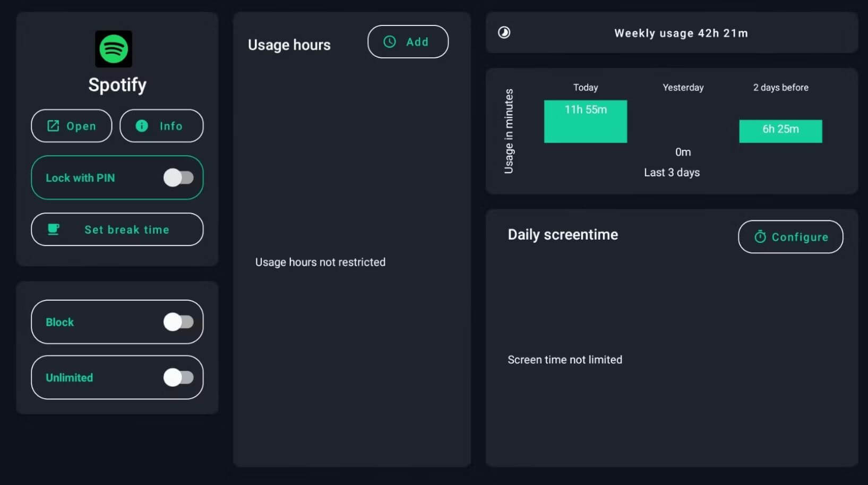Click the 'Today' column label
The image size is (868, 485).
coord(586,88)
